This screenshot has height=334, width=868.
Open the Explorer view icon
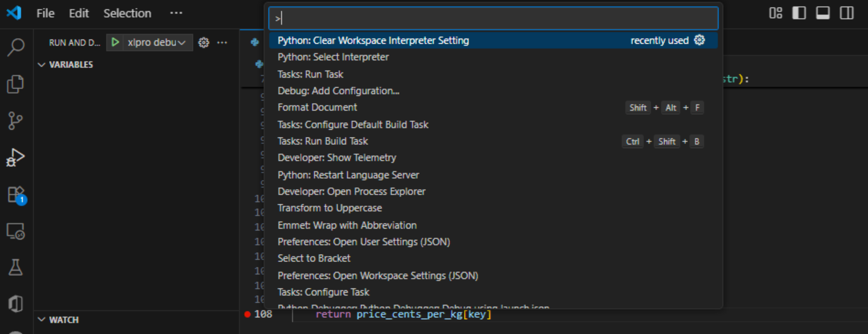[16, 84]
